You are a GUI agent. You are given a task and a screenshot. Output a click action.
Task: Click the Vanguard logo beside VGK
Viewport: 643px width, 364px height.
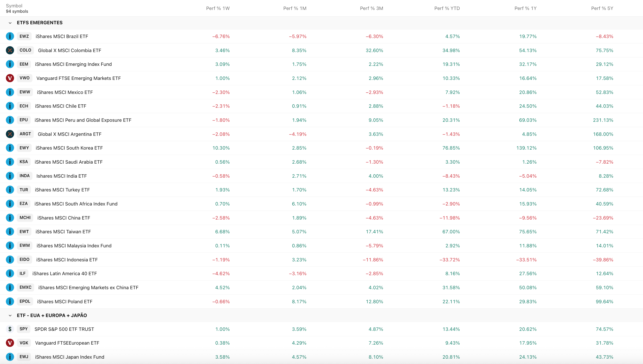point(10,343)
